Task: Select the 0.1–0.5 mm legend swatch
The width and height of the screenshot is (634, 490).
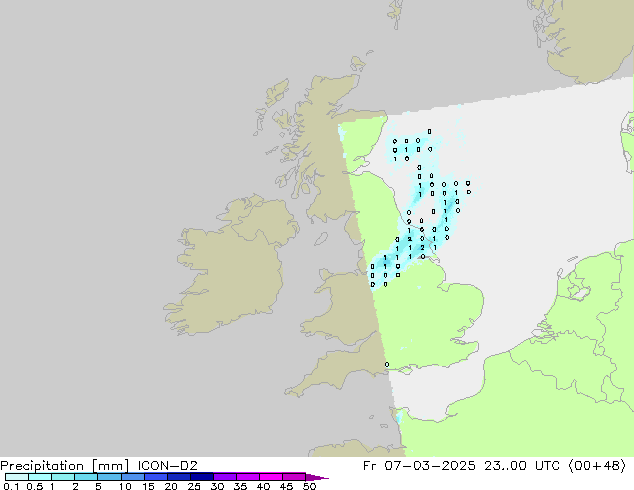Action: (x=17, y=477)
